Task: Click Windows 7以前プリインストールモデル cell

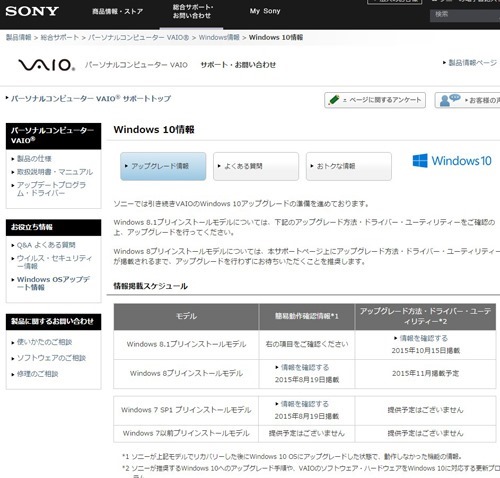Action: point(186,433)
